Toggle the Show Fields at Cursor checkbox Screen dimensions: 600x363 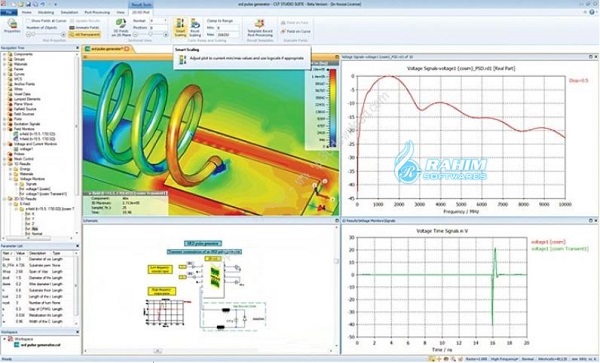click(28, 21)
